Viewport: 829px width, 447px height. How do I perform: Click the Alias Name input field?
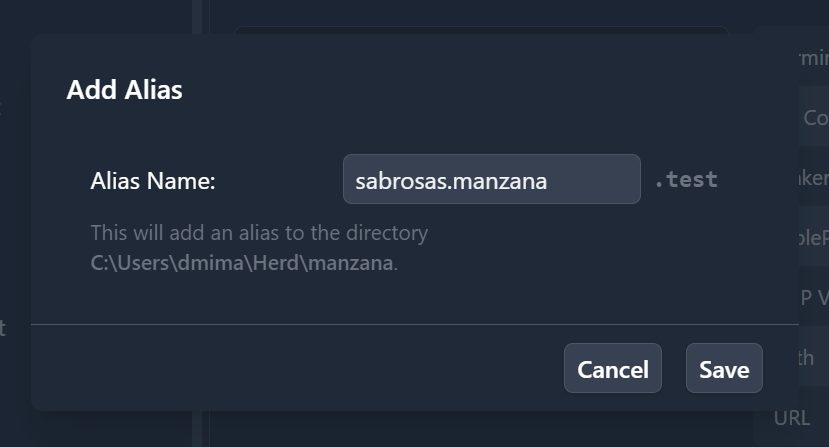[492, 179]
